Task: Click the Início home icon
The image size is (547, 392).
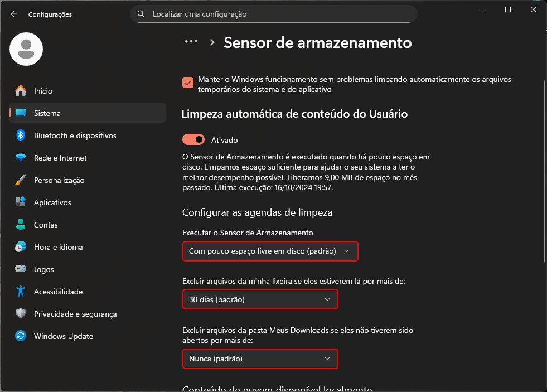Action: [21, 91]
